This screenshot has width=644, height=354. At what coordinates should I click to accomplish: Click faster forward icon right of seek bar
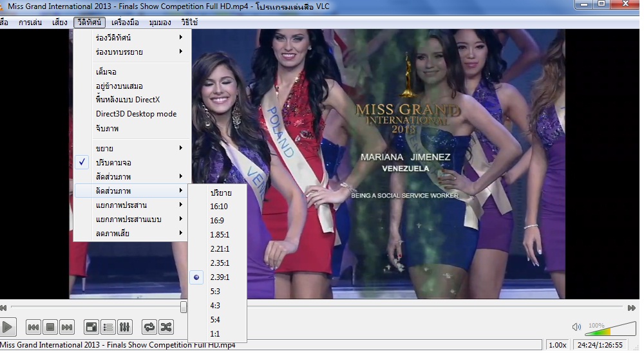632,308
